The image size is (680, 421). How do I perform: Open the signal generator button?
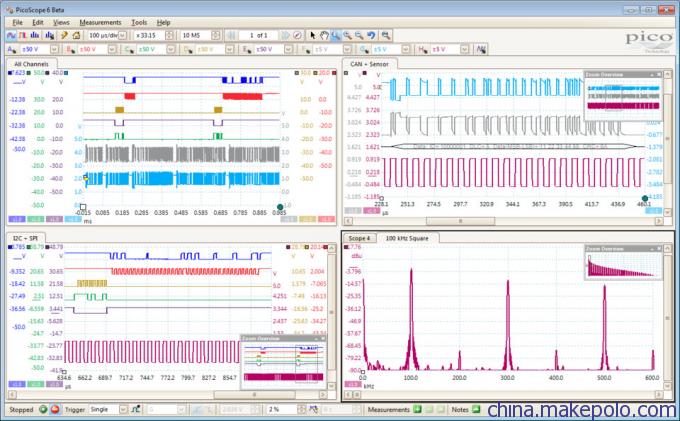pos(481,49)
